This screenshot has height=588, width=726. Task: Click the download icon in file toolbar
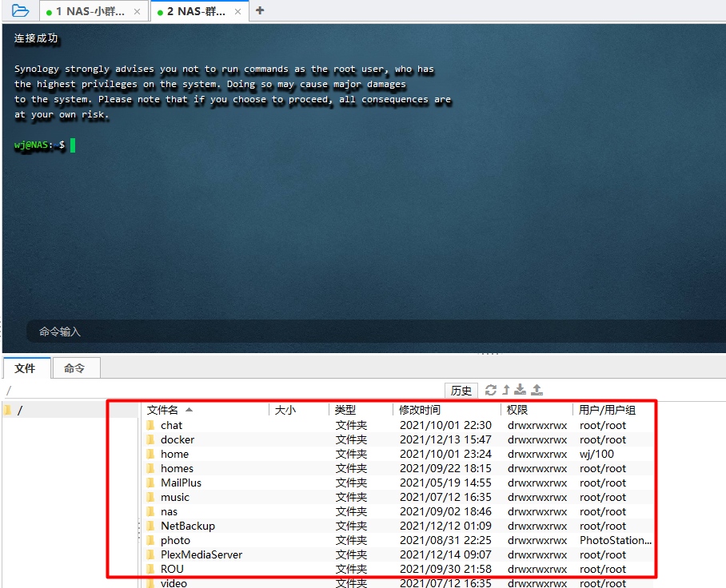(x=521, y=390)
